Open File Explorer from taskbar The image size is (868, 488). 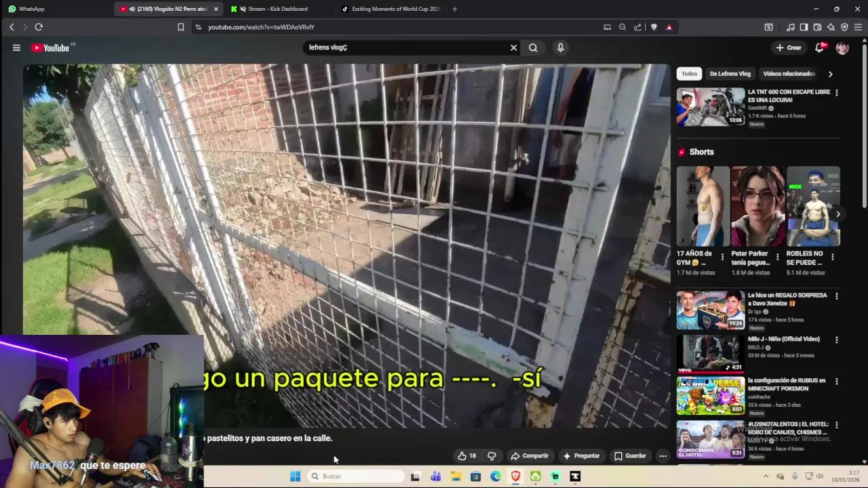[x=456, y=476]
